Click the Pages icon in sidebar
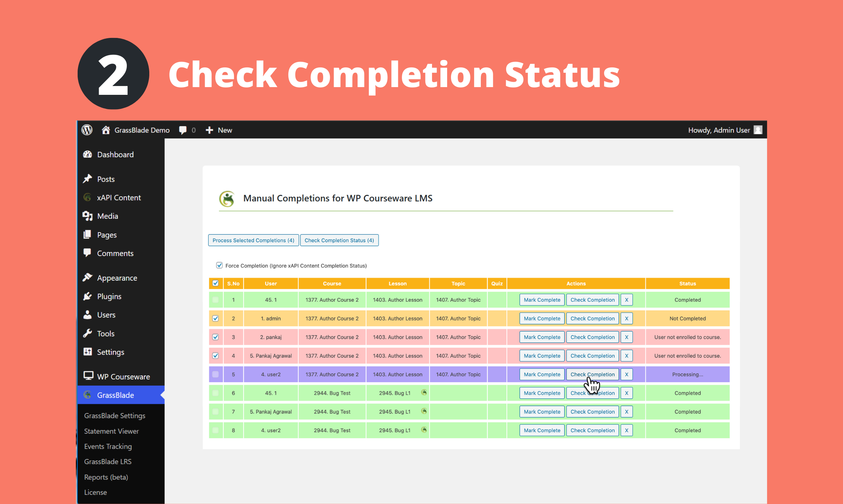Image resolution: width=843 pixels, height=504 pixels. pyautogui.click(x=87, y=235)
